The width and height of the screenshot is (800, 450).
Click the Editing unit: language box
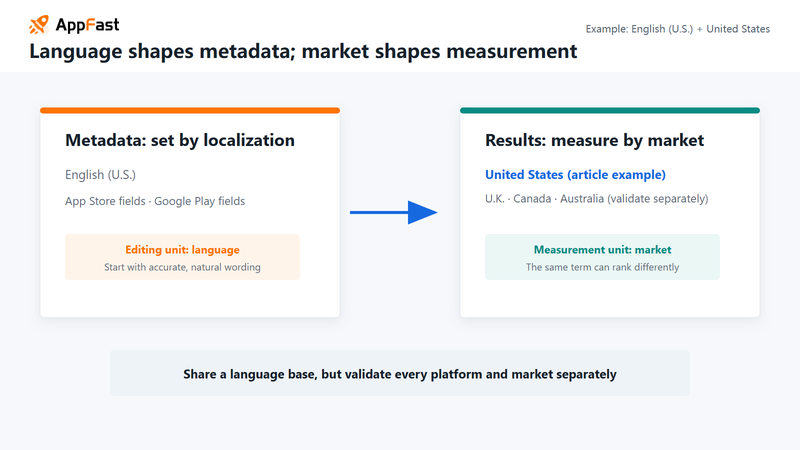[x=182, y=257]
